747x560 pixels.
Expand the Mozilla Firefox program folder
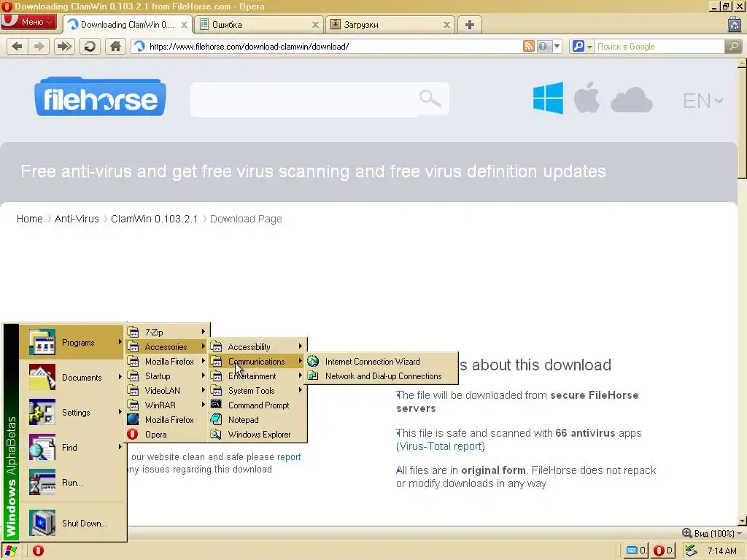(x=167, y=362)
